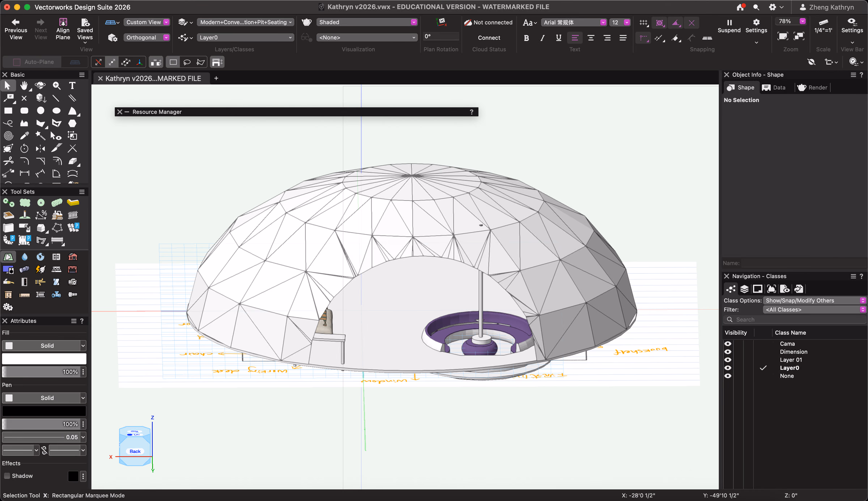Open the Align Plane tool
This screenshot has height=501, width=868.
(x=63, y=29)
